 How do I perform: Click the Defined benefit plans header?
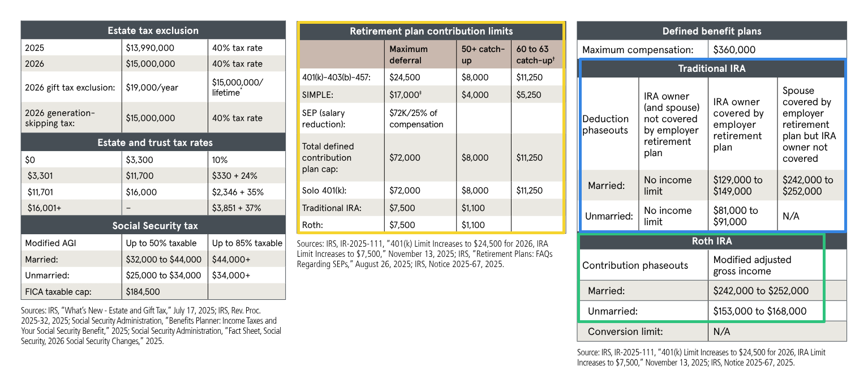[x=712, y=31]
